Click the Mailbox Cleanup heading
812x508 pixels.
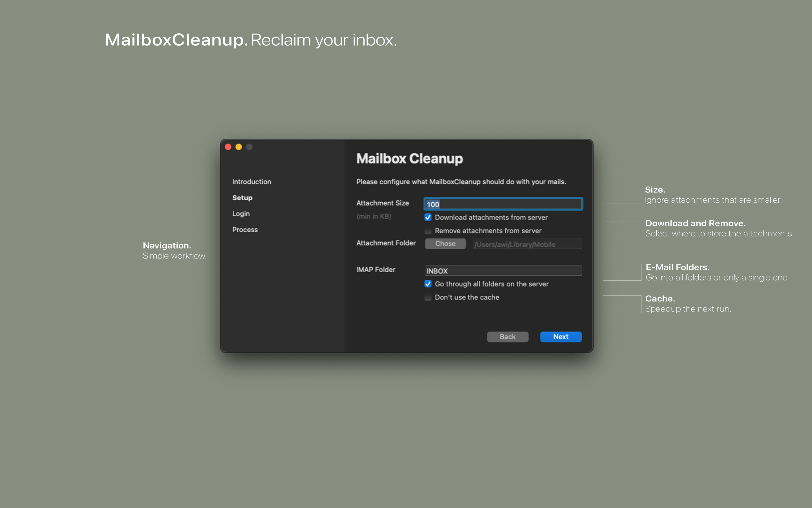click(x=409, y=159)
